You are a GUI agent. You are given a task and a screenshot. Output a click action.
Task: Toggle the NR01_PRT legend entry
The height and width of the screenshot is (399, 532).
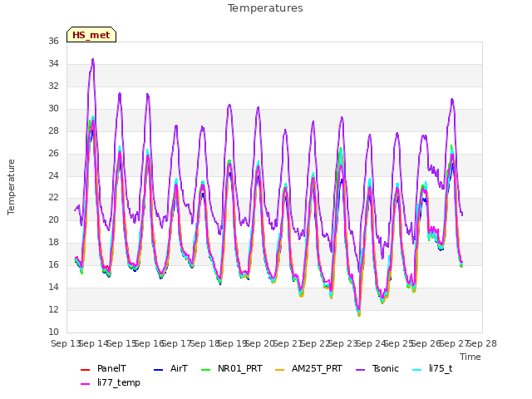pos(232,369)
